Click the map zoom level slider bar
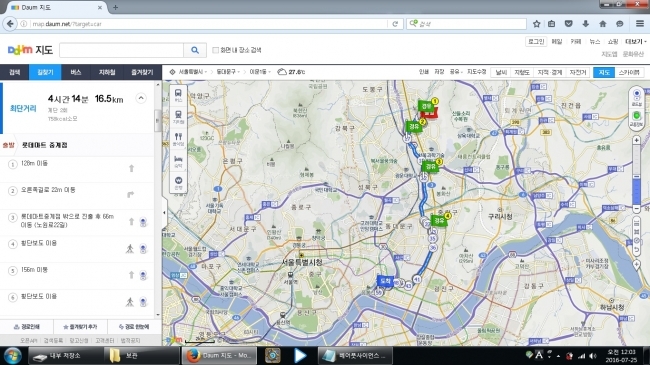This screenshot has width=650, height=365. click(x=636, y=175)
